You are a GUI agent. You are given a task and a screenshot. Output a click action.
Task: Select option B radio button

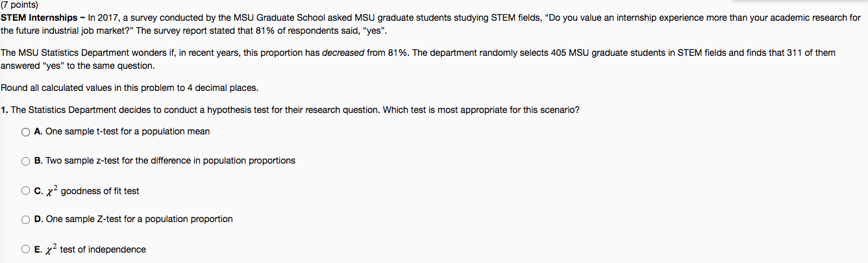tap(25, 161)
